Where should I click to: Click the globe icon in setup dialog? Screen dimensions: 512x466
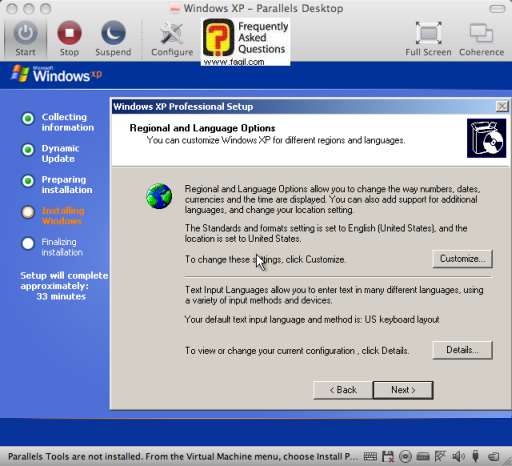[x=159, y=196]
